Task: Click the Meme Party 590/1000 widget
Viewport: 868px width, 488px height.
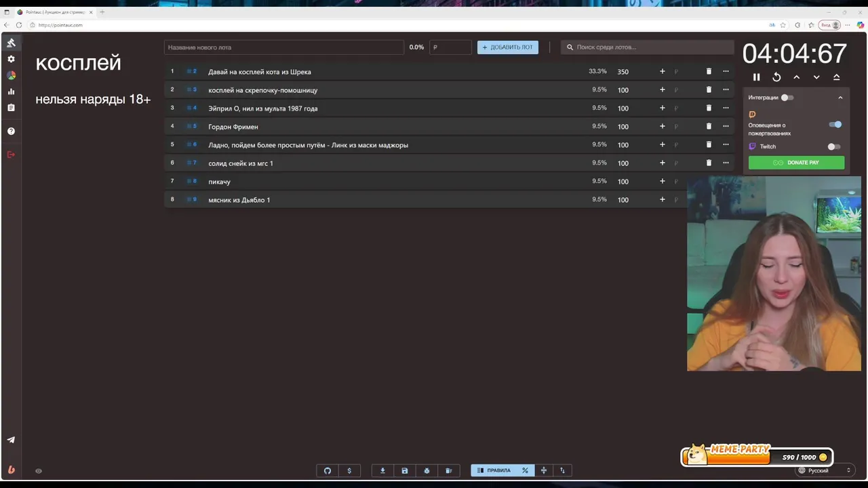Action: [757, 456]
